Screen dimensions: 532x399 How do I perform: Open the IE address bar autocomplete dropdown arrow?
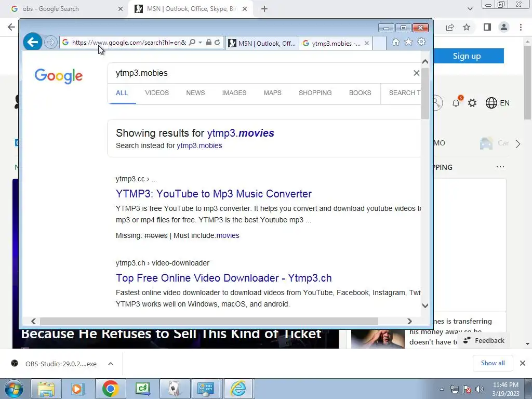pyautogui.click(x=200, y=43)
